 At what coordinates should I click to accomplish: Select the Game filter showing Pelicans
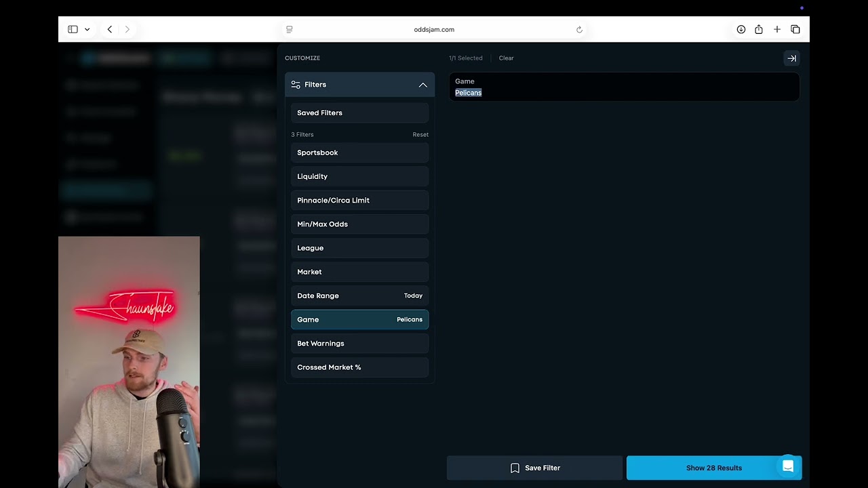tap(360, 319)
